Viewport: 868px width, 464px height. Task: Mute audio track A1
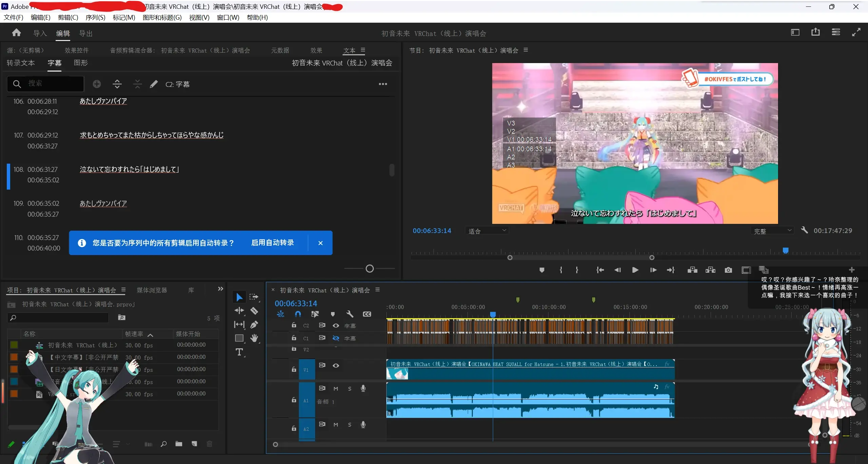pyautogui.click(x=336, y=389)
